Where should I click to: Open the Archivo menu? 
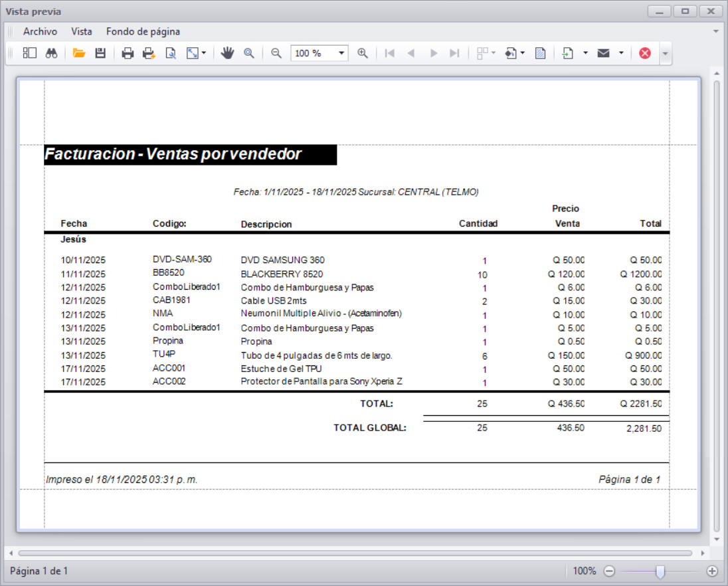[40, 31]
